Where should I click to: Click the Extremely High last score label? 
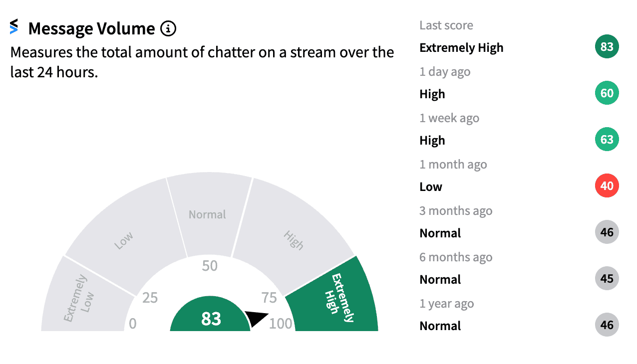tap(461, 48)
